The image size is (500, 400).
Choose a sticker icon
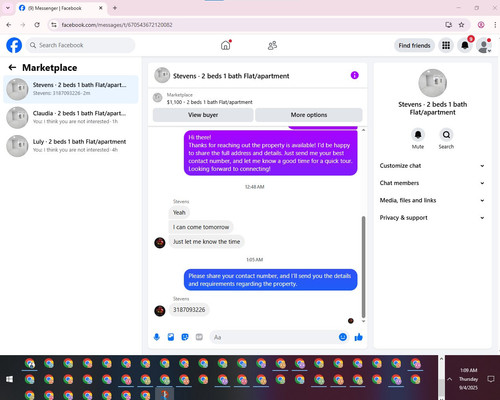pos(185,337)
